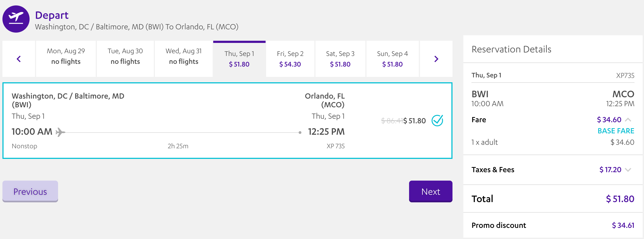Screen dimensions: 644x239
Task: Toggle the flight selected checkmark
Action: pos(437,121)
